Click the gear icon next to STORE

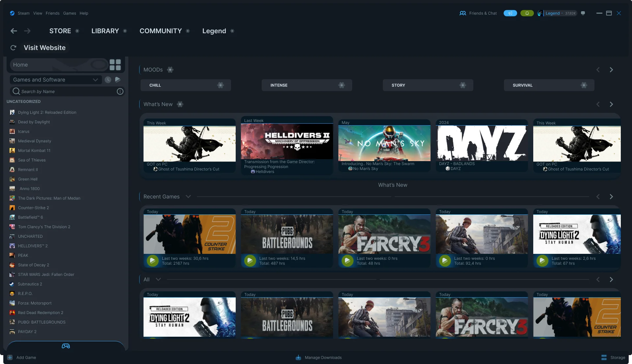tap(77, 31)
